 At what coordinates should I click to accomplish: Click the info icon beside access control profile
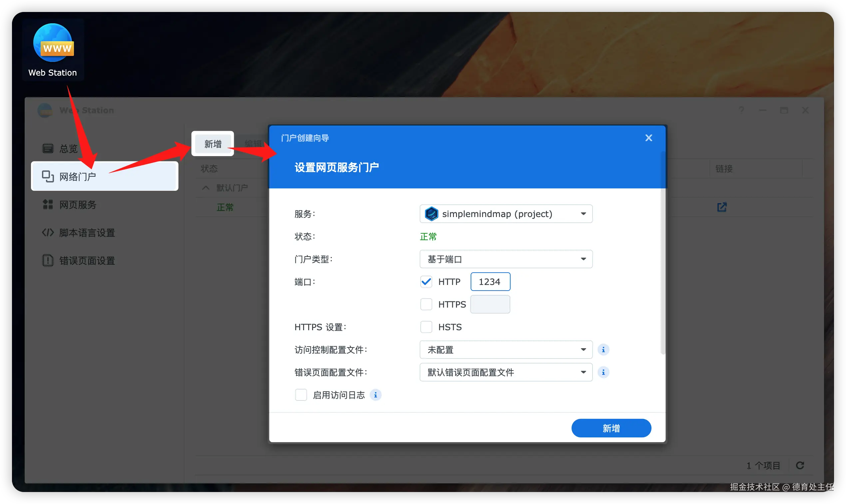coord(603,350)
